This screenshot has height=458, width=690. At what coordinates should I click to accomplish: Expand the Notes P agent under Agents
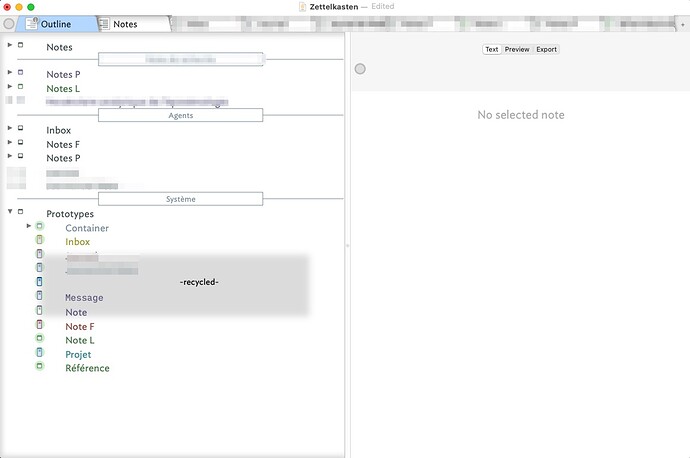pos(10,156)
